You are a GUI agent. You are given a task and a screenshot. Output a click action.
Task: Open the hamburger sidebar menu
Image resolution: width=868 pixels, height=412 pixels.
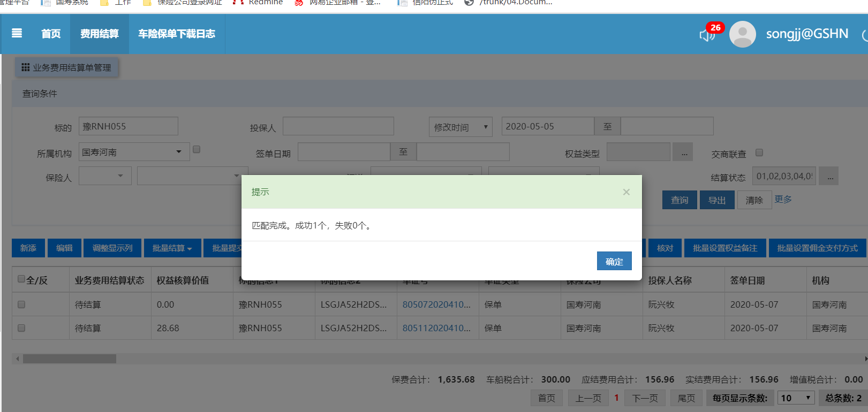17,33
